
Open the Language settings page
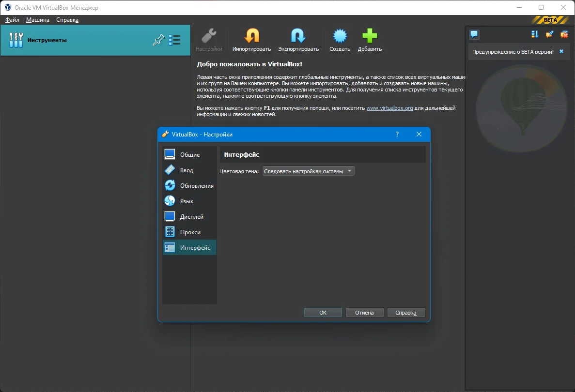click(x=189, y=201)
